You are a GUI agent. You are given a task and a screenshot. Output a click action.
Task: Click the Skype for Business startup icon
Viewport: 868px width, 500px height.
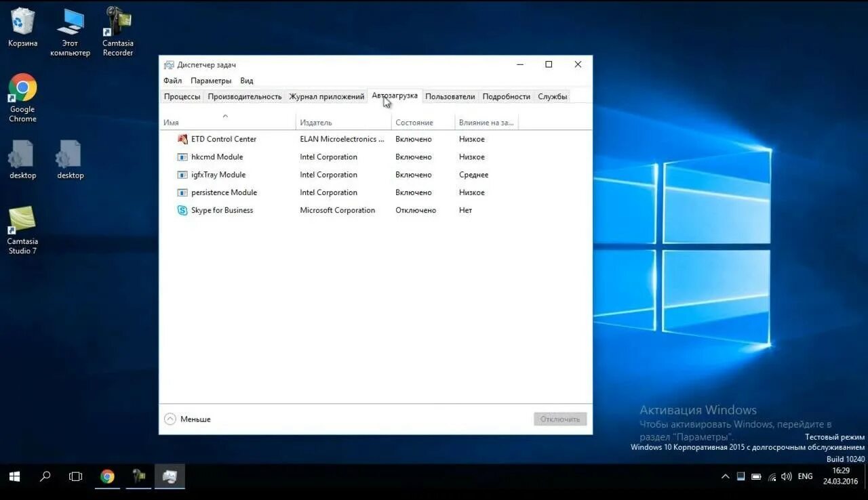pos(182,210)
